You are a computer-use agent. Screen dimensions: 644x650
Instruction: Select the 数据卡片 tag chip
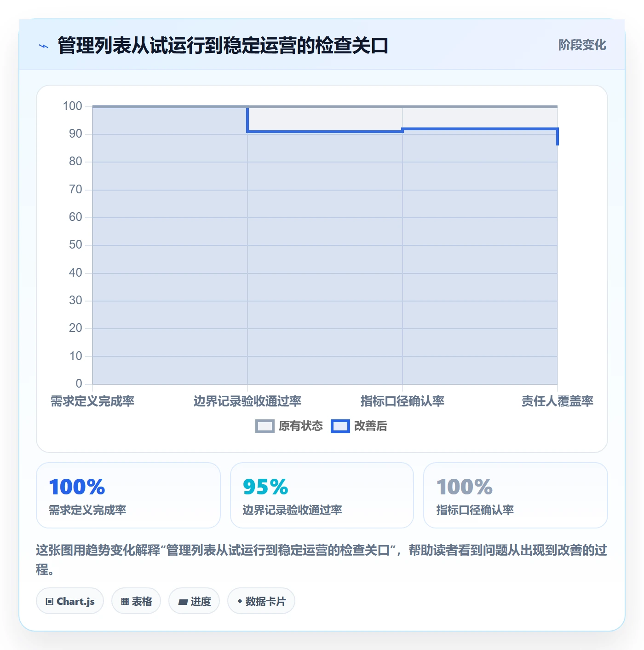coord(261,601)
